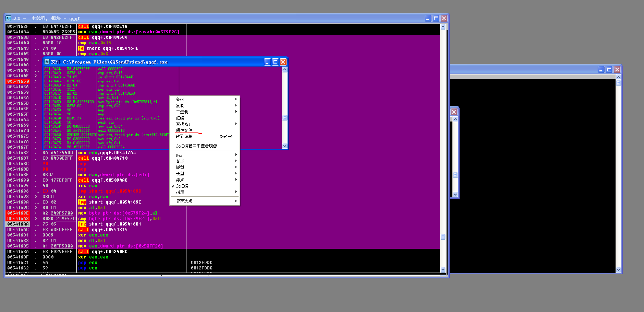Expand the 浮点 submenu
The width and height of the screenshot is (644, 312).
pyautogui.click(x=205, y=180)
